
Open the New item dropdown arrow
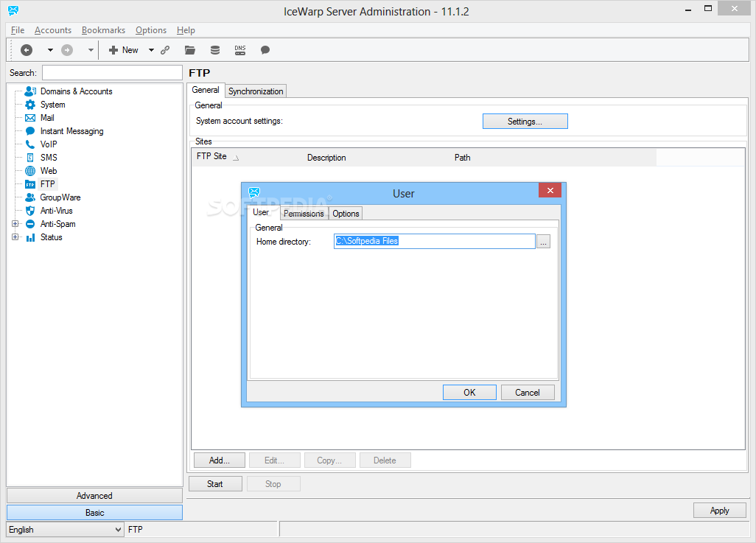click(x=151, y=49)
